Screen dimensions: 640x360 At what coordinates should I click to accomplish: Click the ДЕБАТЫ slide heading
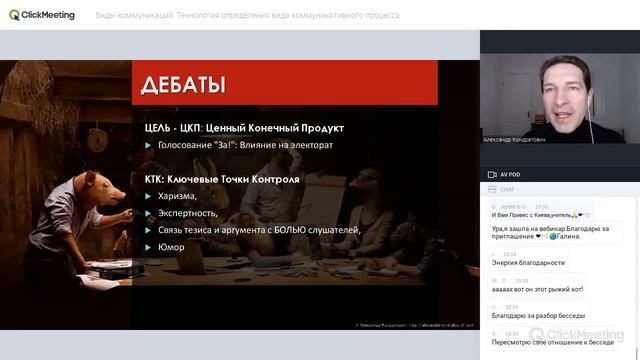183,85
